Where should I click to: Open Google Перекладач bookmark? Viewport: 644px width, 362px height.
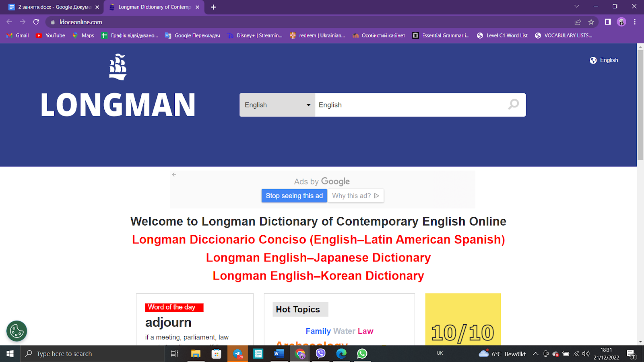pos(192,35)
